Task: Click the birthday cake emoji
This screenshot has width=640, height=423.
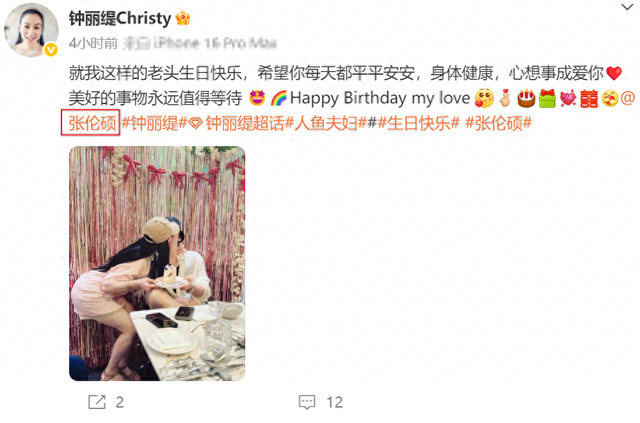Action: click(x=526, y=98)
